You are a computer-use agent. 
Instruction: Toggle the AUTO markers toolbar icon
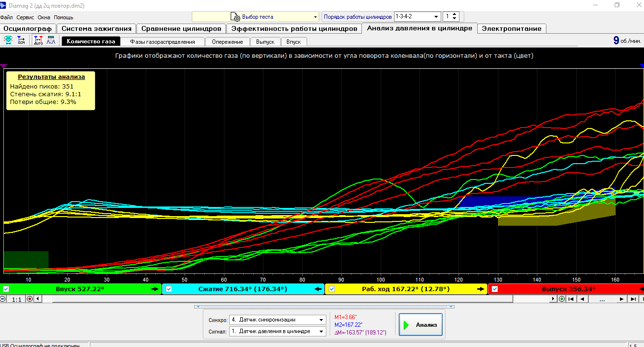tap(38, 41)
